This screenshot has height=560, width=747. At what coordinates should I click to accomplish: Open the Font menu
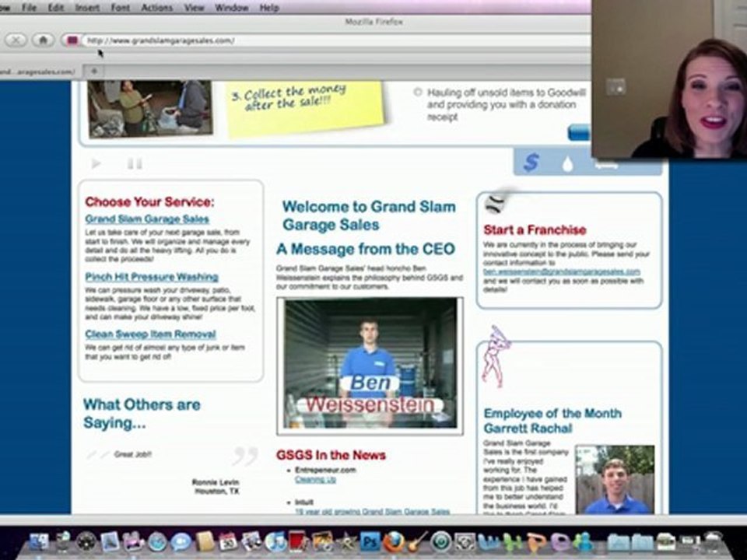click(120, 8)
